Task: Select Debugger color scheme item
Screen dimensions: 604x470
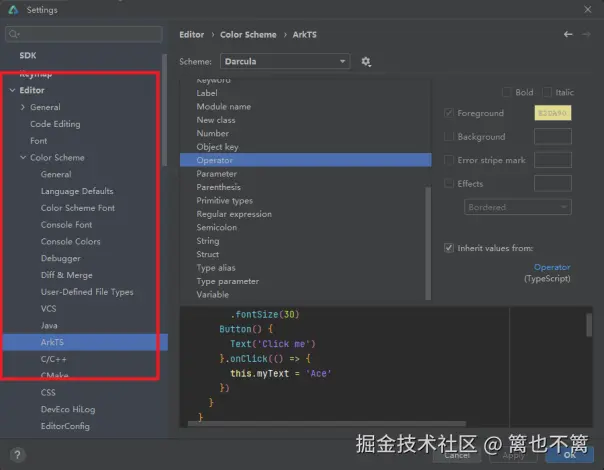Action: [60, 258]
